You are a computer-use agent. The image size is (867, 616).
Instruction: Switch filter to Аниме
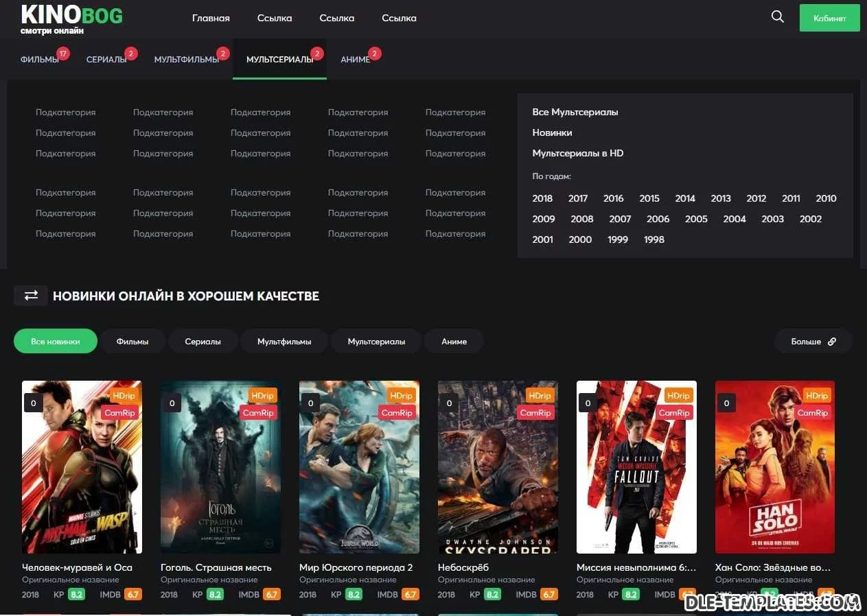454,342
